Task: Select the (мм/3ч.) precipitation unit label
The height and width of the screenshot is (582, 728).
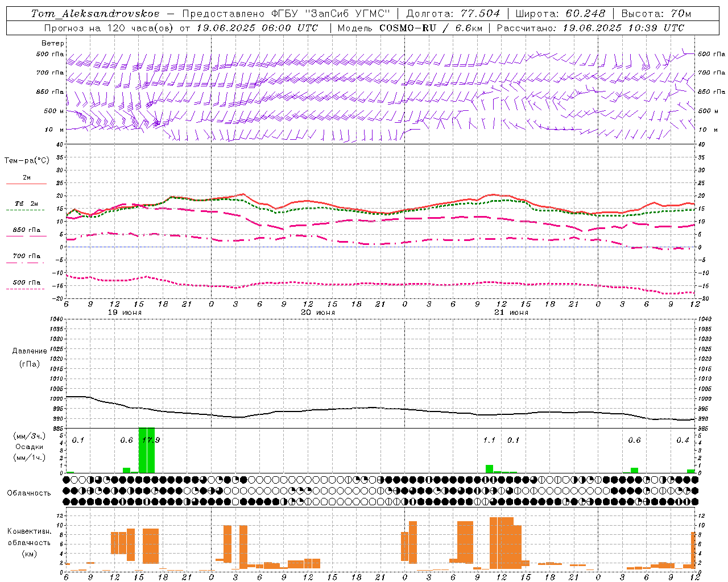Action: tap(29, 436)
